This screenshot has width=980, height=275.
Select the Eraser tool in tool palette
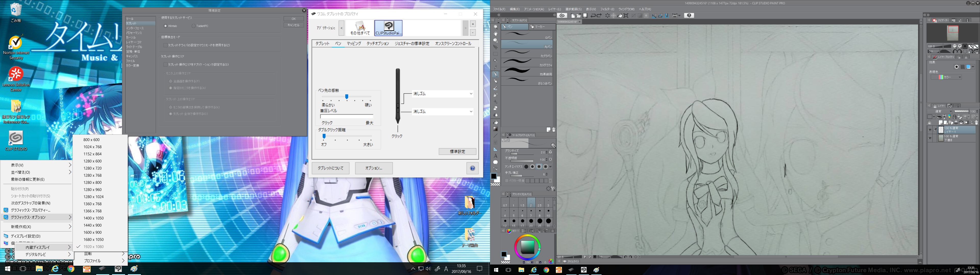pos(495,108)
